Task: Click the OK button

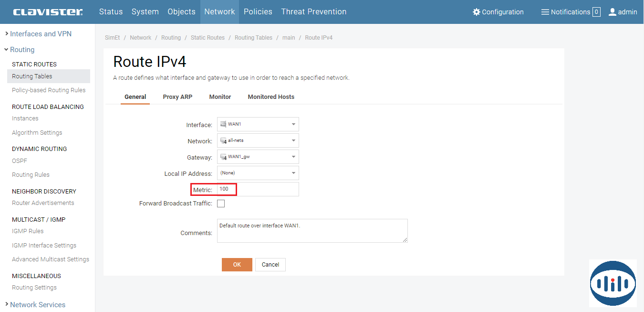Action: [237, 265]
